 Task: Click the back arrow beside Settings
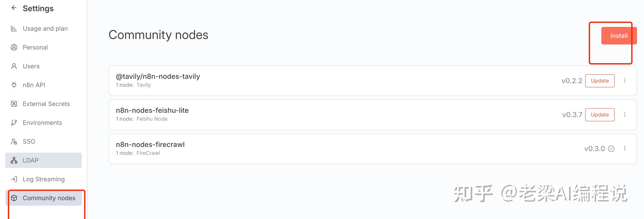(14, 8)
